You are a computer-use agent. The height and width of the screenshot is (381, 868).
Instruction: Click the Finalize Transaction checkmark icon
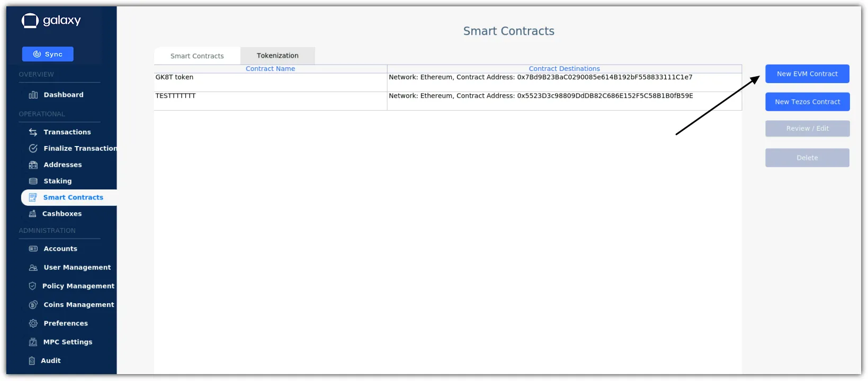point(33,149)
